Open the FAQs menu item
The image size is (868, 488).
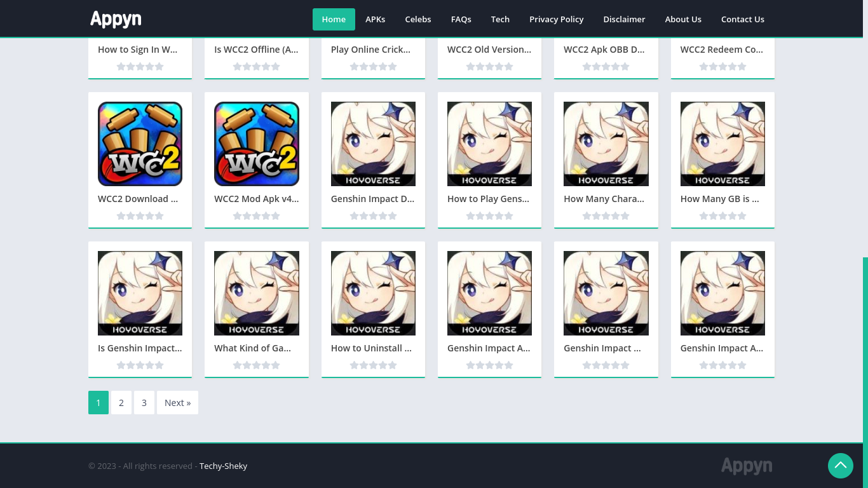(461, 19)
